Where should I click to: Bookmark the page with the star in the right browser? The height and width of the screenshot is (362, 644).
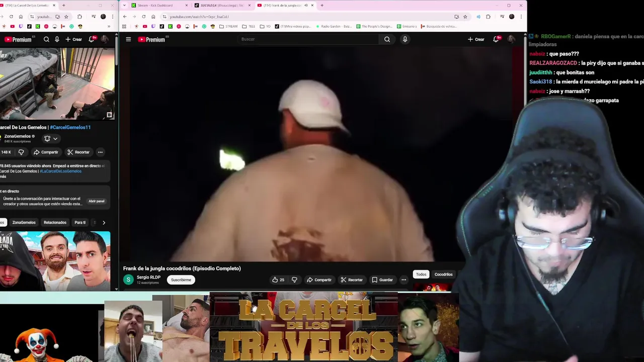pos(465,17)
